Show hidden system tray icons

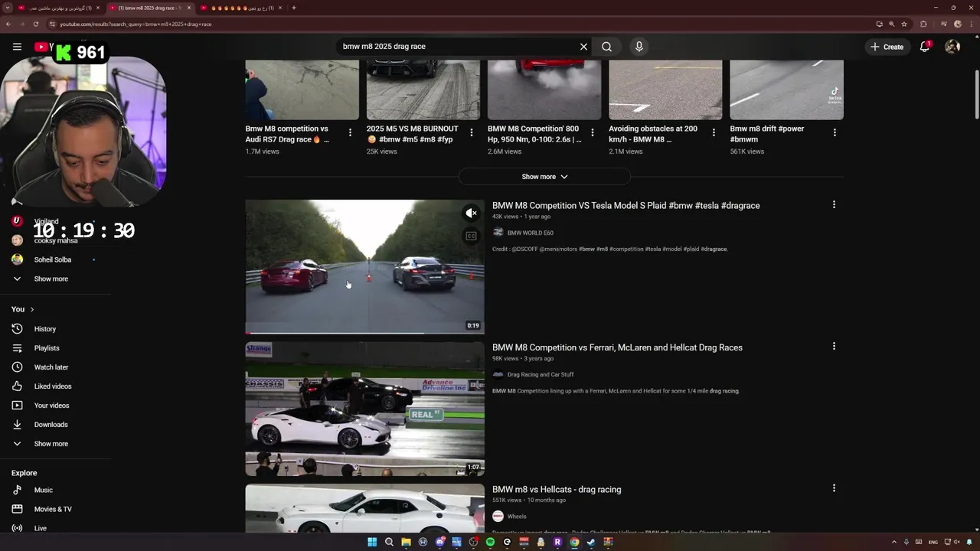click(x=894, y=542)
